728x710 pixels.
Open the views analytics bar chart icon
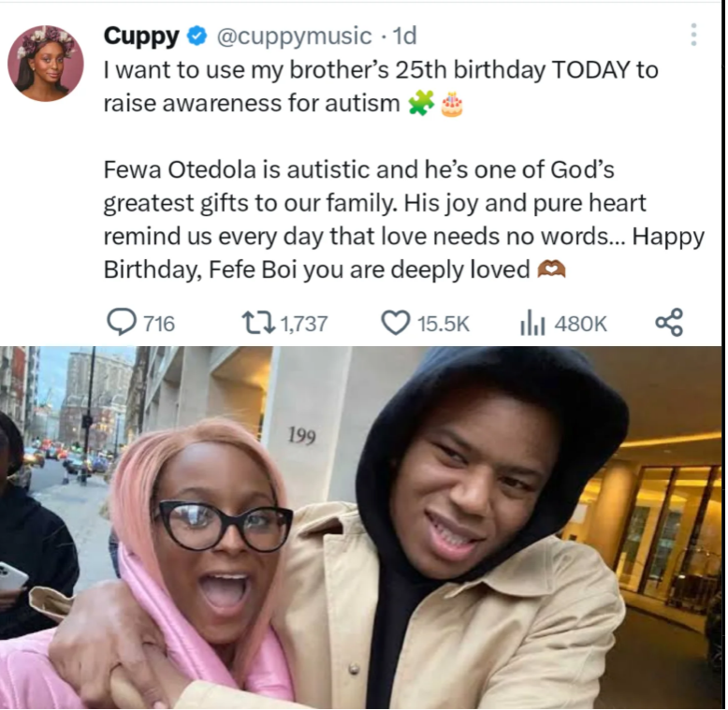[532, 323]
